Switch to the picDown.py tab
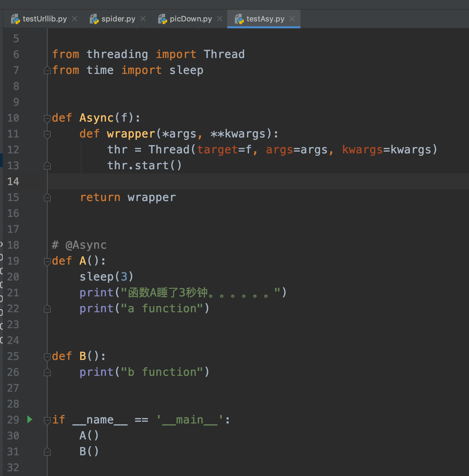The width and height of the screenshot is (469, 476). coord(190,19)
